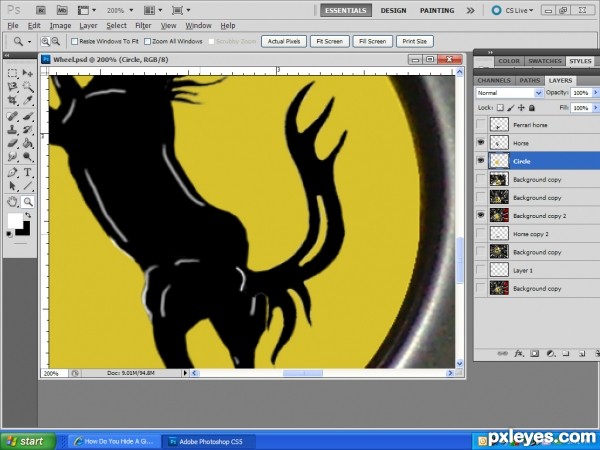The width and height of the screenshot is (600, 450).
Task: Select the History Brush tool
Action: [x=28, y=129]
